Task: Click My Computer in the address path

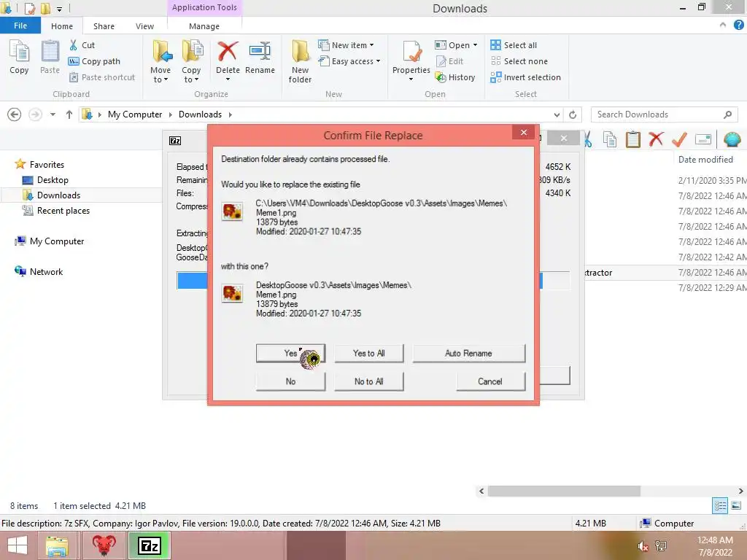Action: (135, 114)
